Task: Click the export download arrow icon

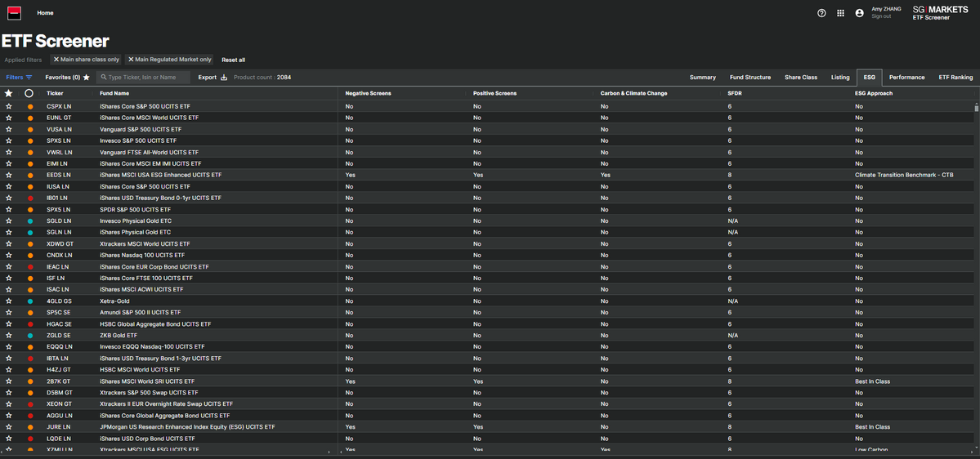Action: pos(224,78)
